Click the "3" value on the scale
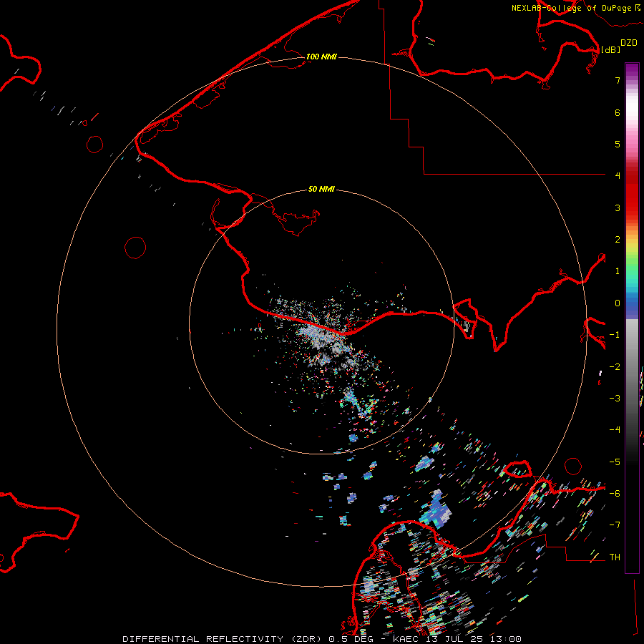This screenshot has height=644, width=644. coord(618,208)
